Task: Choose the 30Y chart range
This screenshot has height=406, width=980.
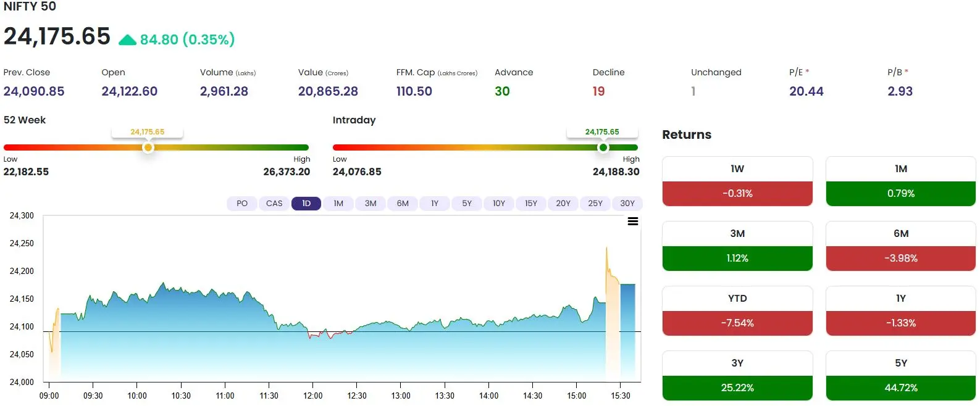Action: (x=627, y=204)
